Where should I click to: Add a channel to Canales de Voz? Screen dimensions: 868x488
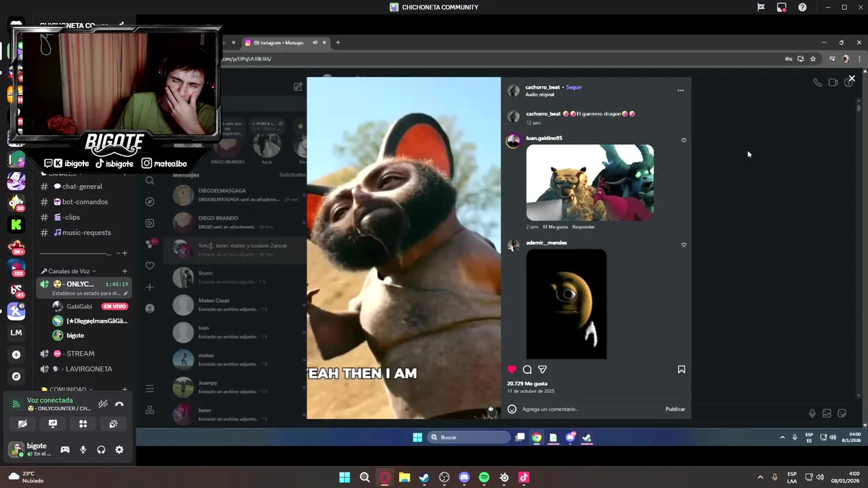[x=124, y=271]
